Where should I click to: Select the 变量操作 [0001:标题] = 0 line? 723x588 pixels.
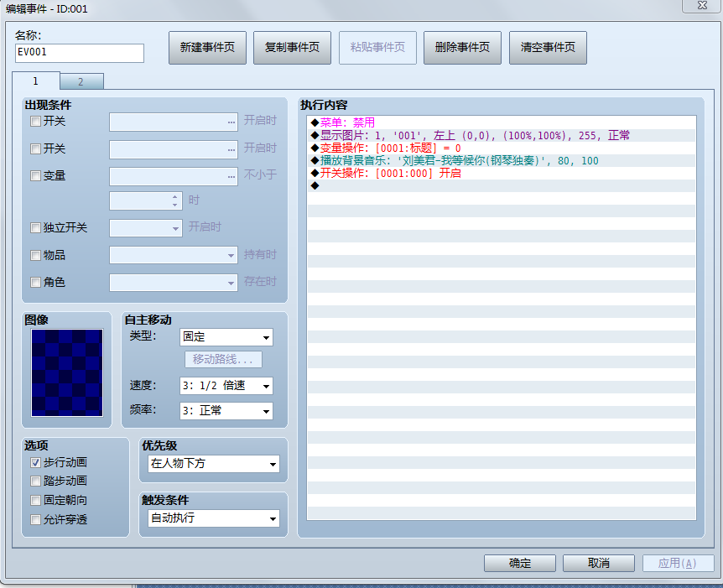click(x=502, y=148)
